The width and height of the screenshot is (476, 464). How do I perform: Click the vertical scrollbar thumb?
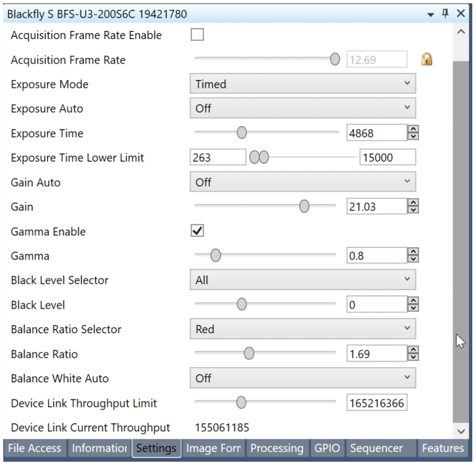tap(461, 242)
